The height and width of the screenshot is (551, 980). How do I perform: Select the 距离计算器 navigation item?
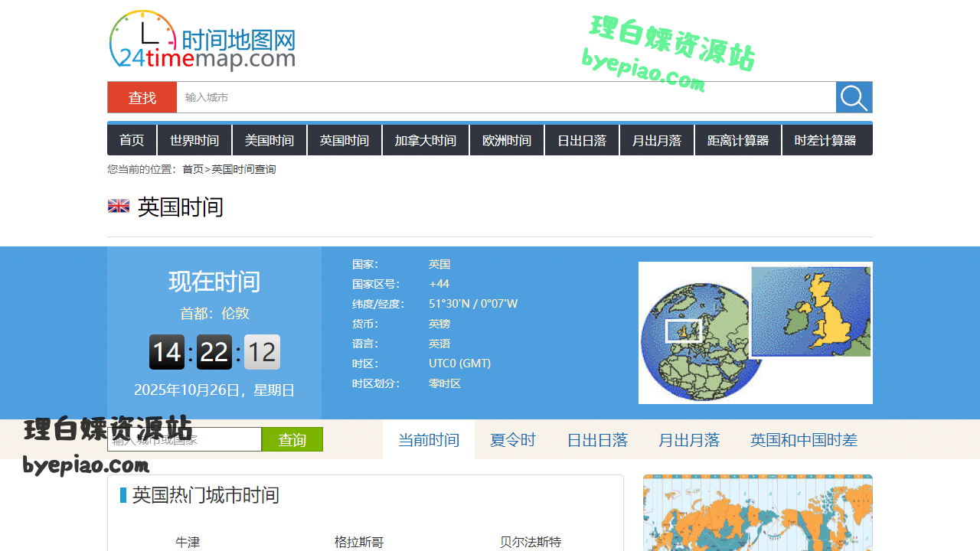737,140
